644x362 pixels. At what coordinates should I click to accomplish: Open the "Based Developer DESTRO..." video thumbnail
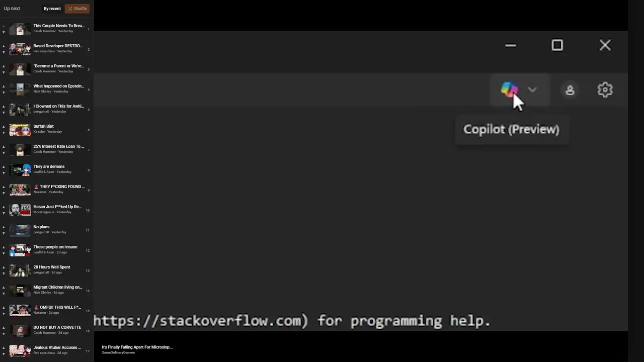coord(20,49)
